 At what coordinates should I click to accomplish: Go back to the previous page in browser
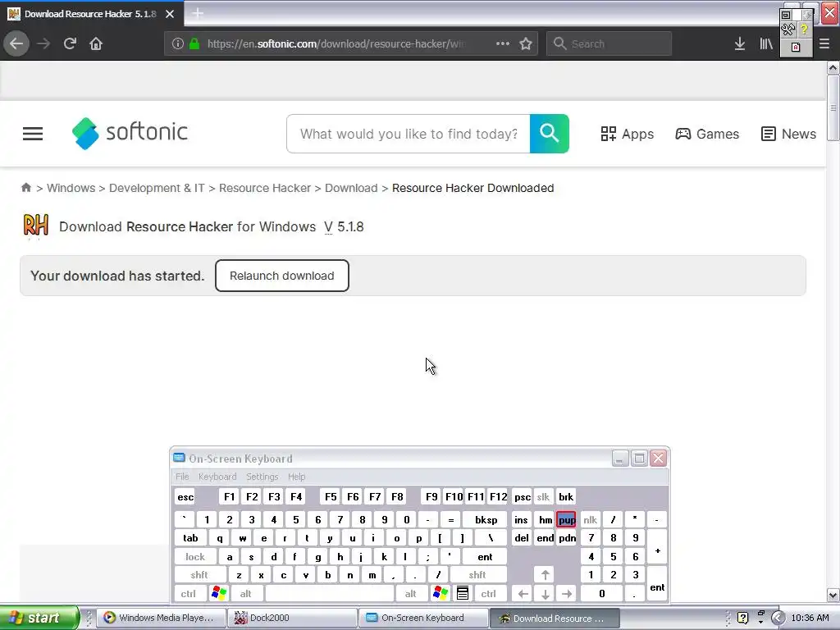16,43
